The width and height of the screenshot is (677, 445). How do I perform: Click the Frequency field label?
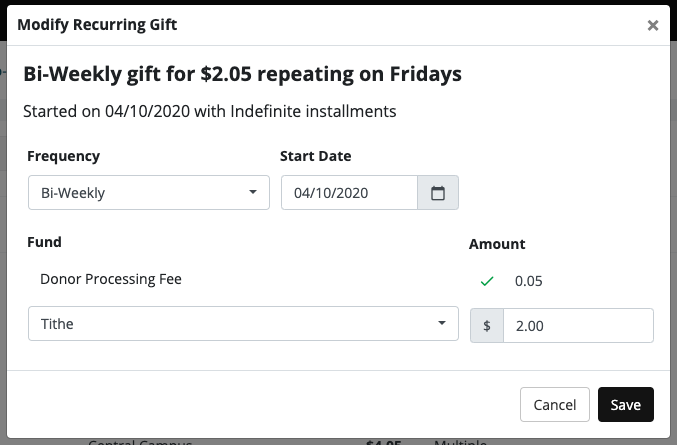[x=63, y=156]
